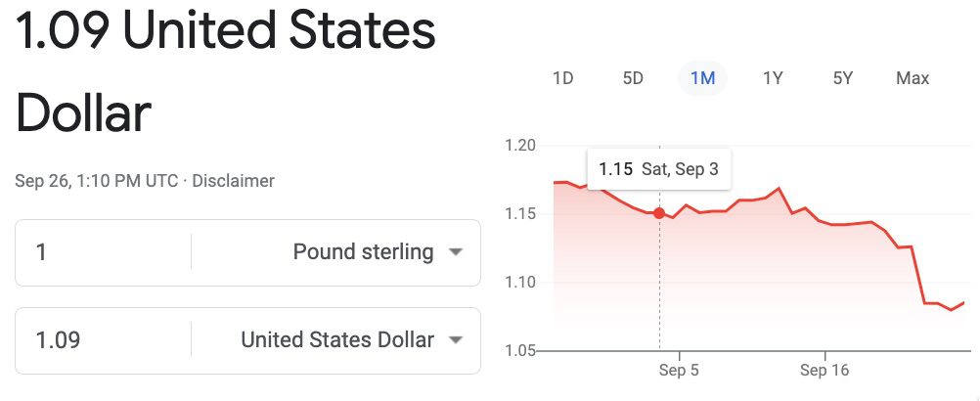This screenshot has width=980, height=401.
Task: Show the 1Y chart range
Action: pos(773,78)
